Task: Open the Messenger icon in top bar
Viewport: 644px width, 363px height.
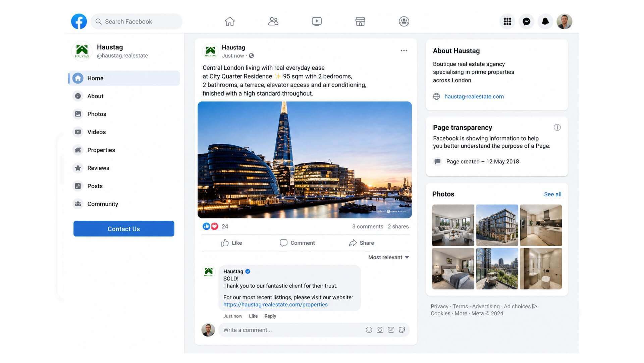Action: coord(526,21)
